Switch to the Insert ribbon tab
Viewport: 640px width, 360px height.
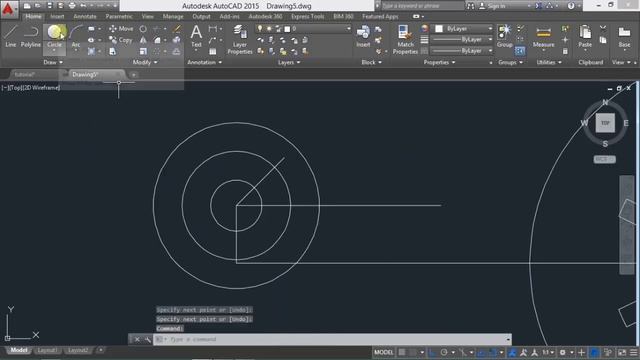tap(57, 16)
